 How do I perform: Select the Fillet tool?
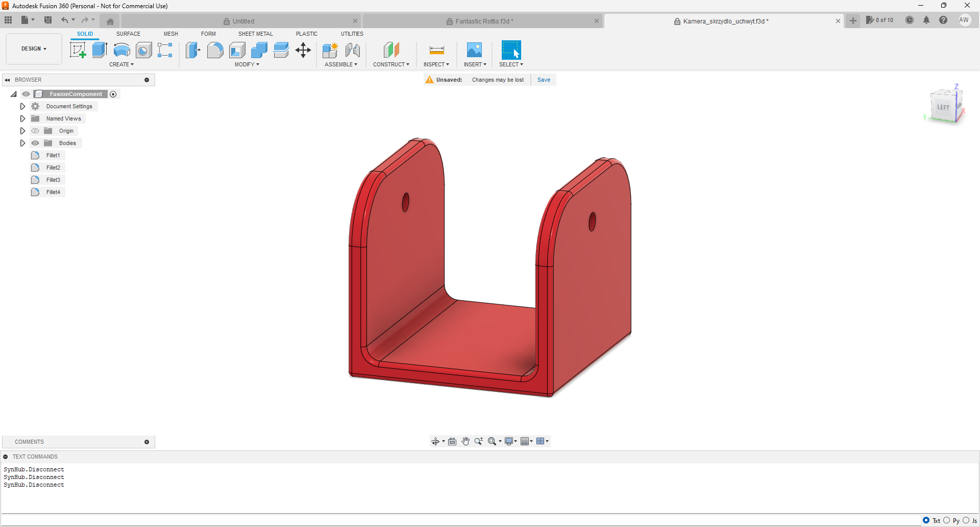tap(215, 50)
